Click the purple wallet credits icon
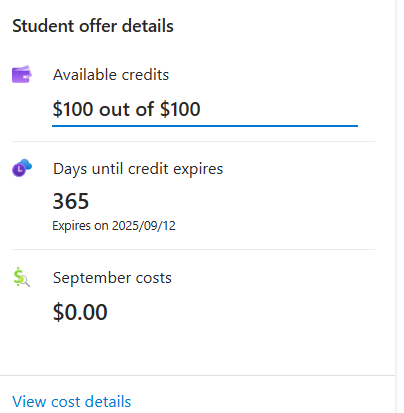 22,74
